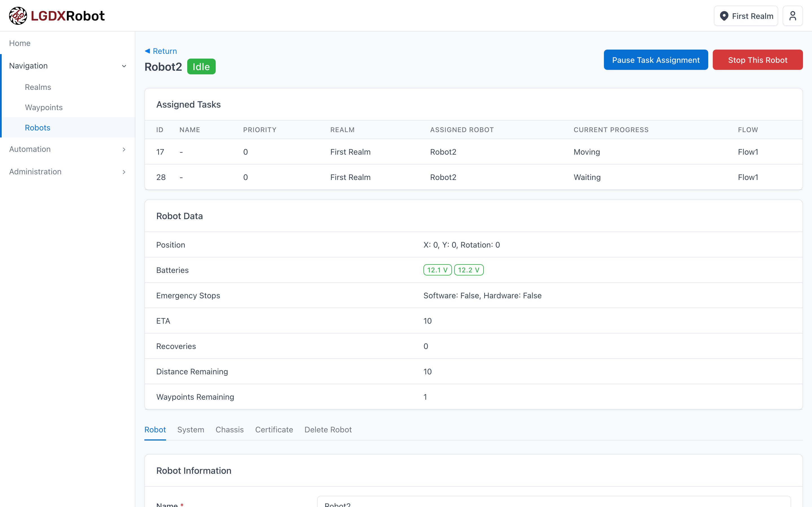
Task: Open the First Realm selector
Action: coord(745,16)
